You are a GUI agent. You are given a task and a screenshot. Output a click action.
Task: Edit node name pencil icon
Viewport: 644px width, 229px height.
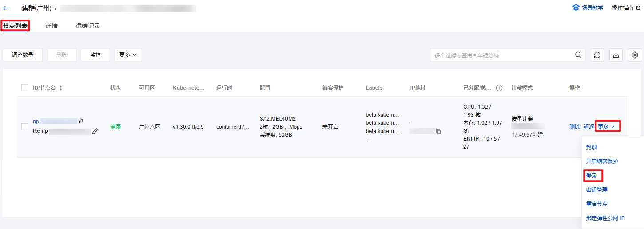(95, 131)
